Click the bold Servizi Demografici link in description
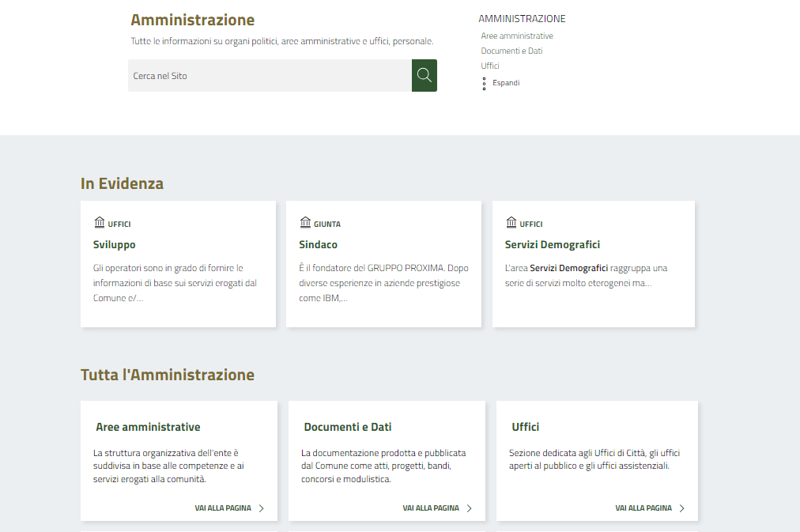 pos(568,268)
